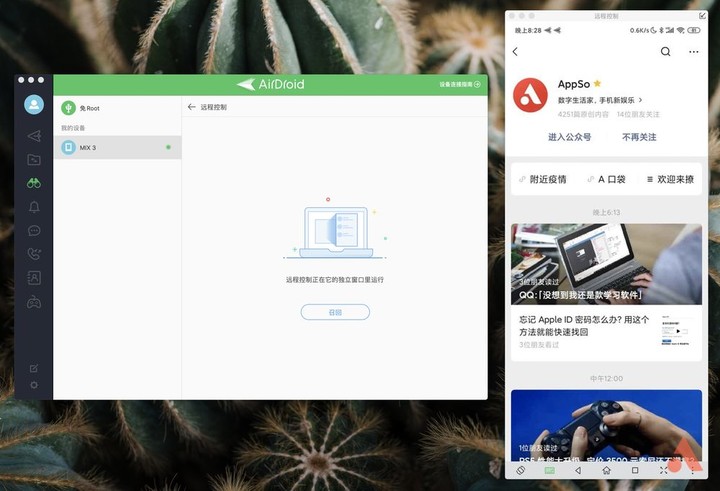Select the binoculars remote control icon
The width and height of the screenshot is (720, 491).
34,183
